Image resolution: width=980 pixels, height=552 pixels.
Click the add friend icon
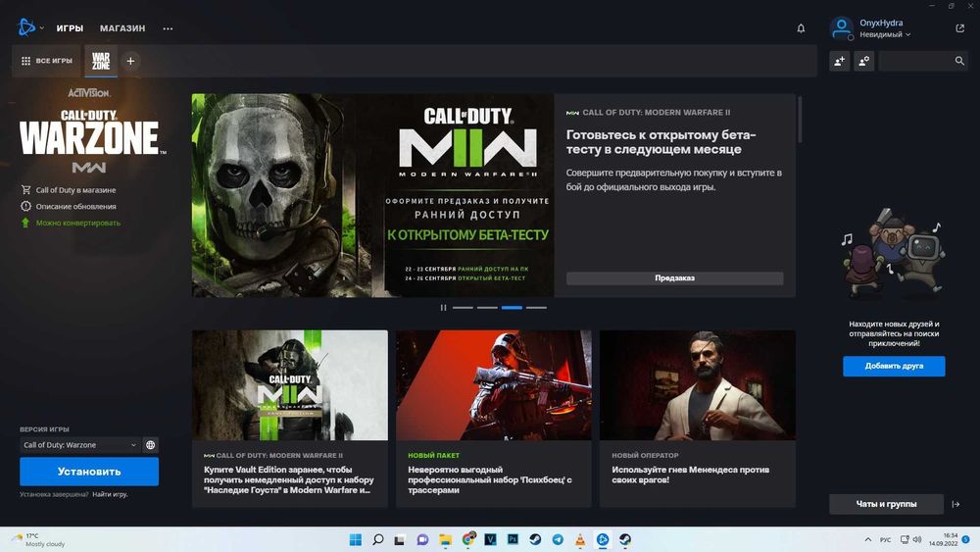tap(840, 61)
